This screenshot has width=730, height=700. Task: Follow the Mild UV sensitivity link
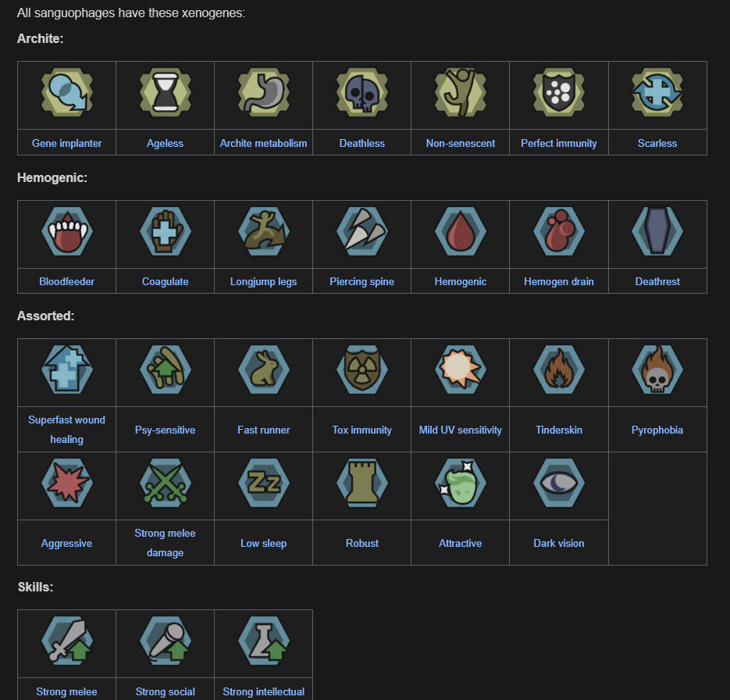(x=461, y=430)
